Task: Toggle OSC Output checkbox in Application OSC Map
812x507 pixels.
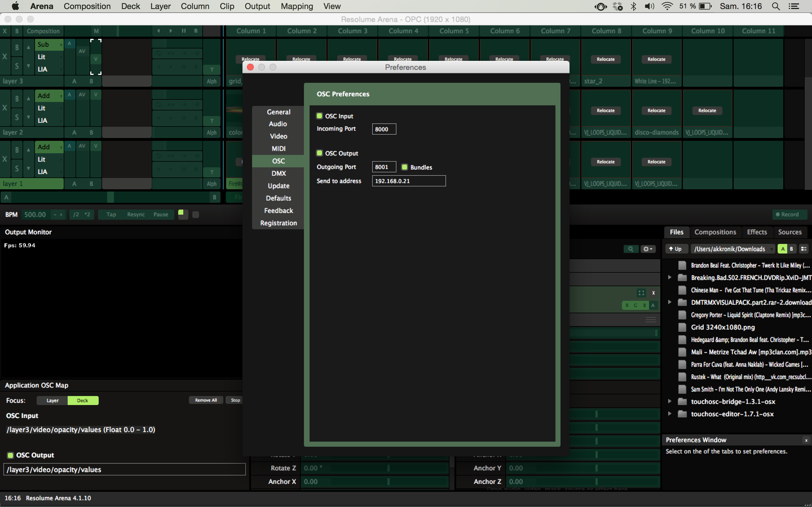Action: [10, 455]
